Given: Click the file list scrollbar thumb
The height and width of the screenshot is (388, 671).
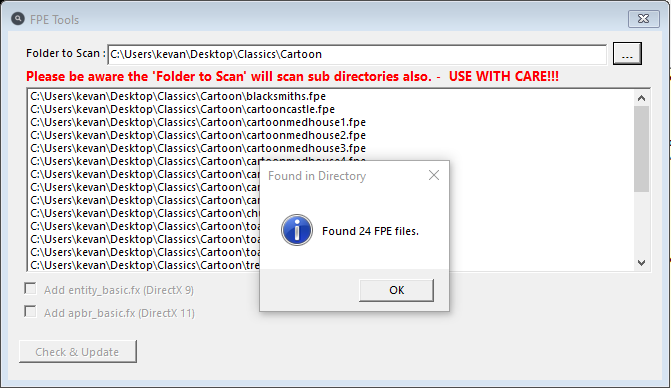Looking at the screenshot, I should [641, 149].
